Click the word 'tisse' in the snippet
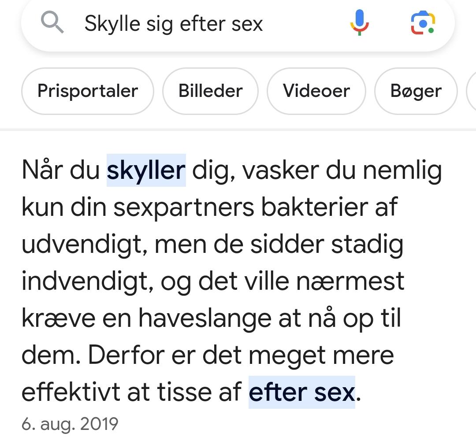476x448 pixels. 184,392
